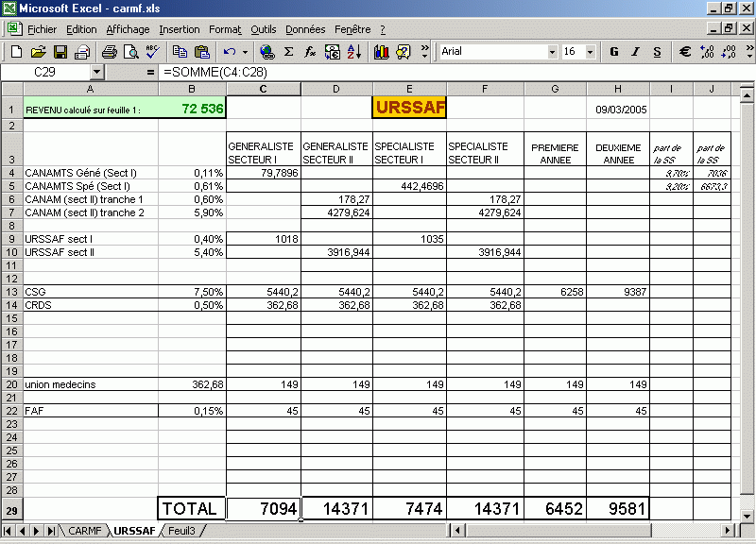756x544 pixels.
Task: Open Print Preview with the magnifier page icon
Action: [131, 52]
